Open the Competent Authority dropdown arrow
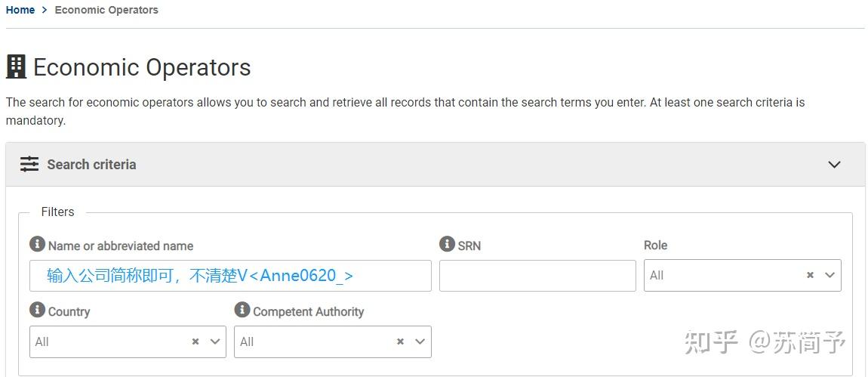 (420, 341)
